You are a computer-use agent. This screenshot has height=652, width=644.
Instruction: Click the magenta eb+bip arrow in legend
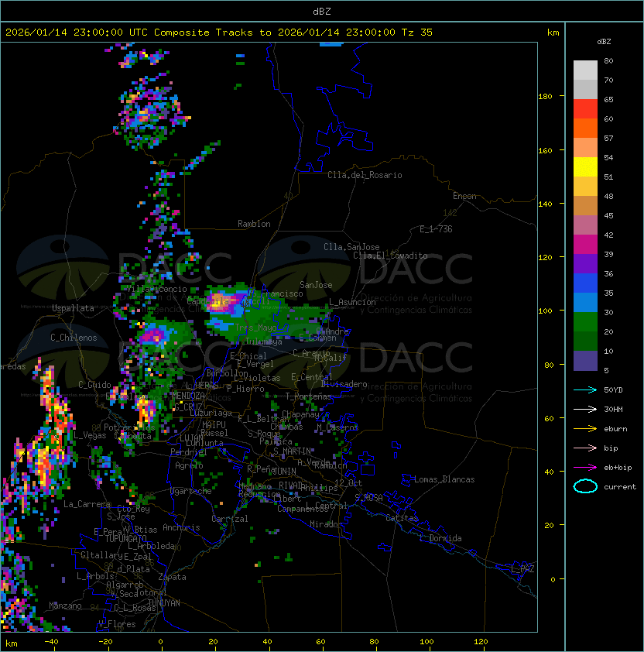(585, 468)
